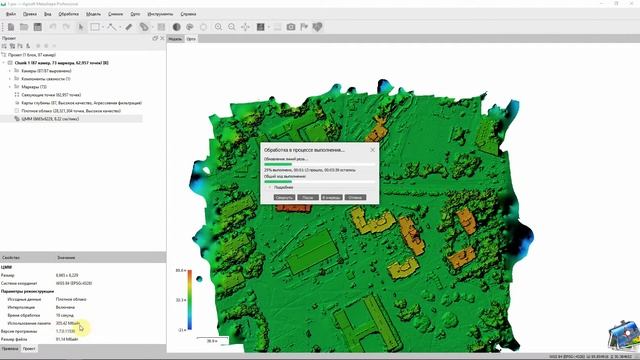Toggle Show Cameras camera icon
This screenshot has height=360, width=640.
(291, 27)
